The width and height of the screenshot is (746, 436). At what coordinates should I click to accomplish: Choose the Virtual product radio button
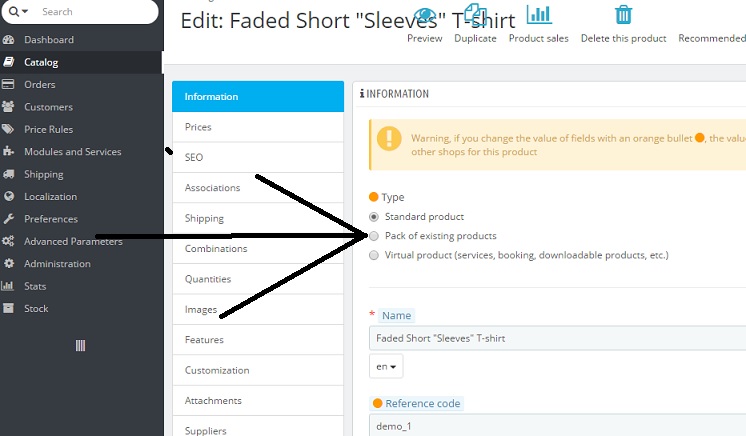[x=374, y=255]
